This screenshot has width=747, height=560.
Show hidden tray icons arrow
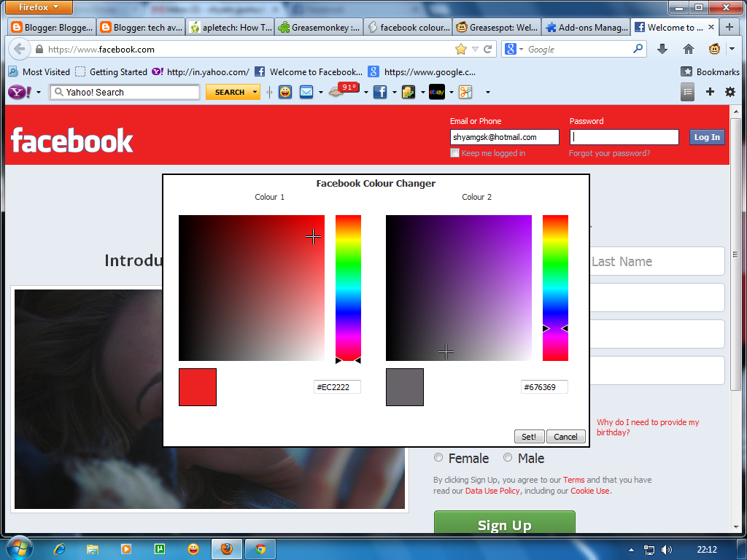click(x=632, y=550)
